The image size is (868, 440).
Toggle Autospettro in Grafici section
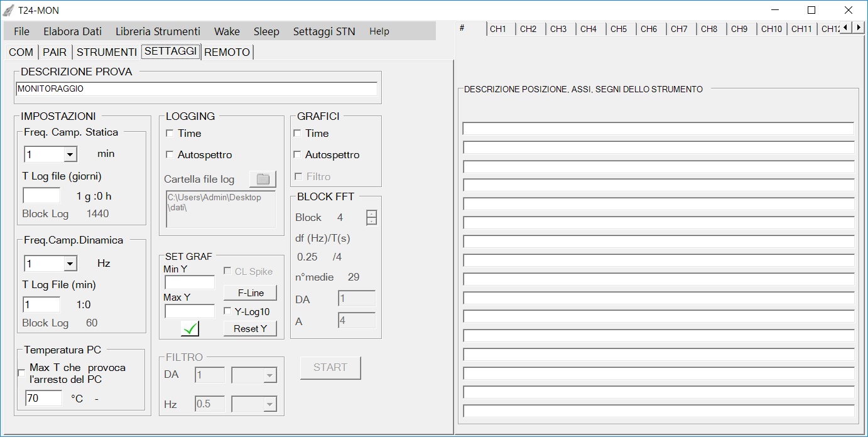point(298,155)
